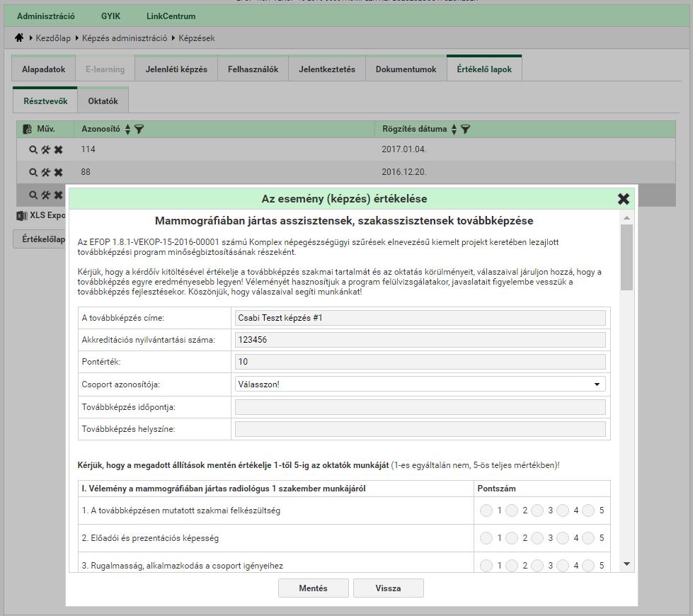693x616 pixels.
Task: Open the GYIK menu
Action: click(x=110, y=16)
